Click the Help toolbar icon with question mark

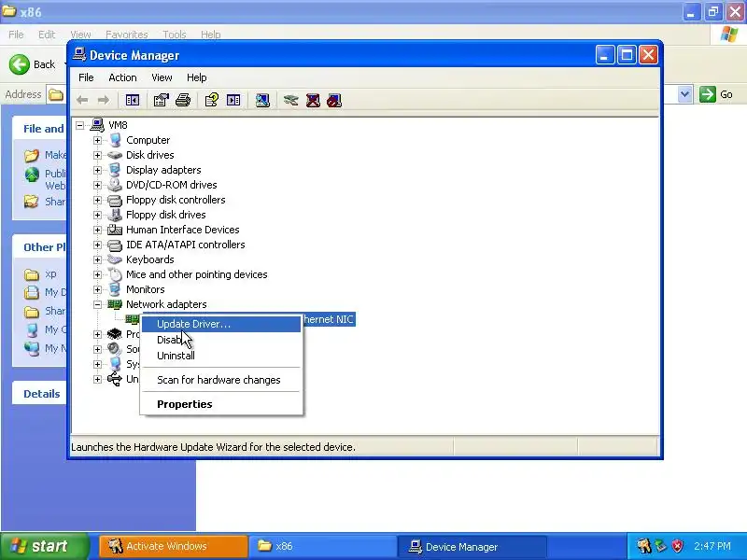point(212,100)
